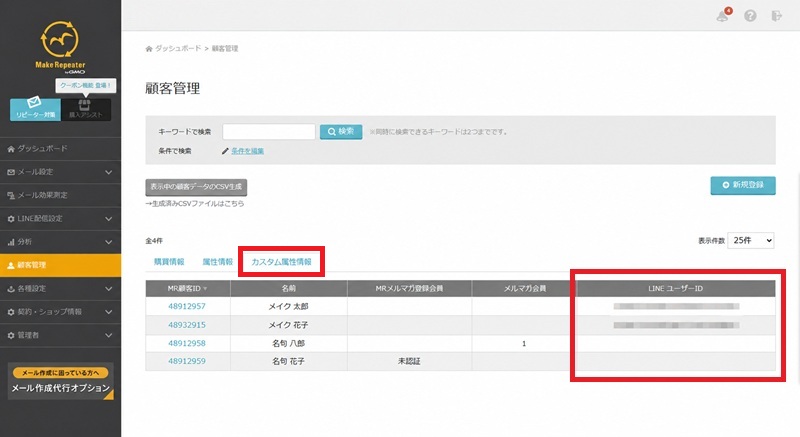Expand the メール設定 sidebar menu
The image size is (800, 437).
(60, 172)
